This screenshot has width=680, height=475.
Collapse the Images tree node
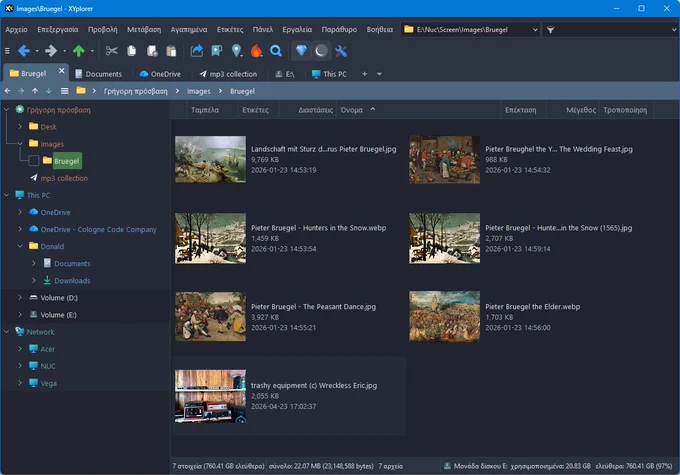[x=20, y=144]
